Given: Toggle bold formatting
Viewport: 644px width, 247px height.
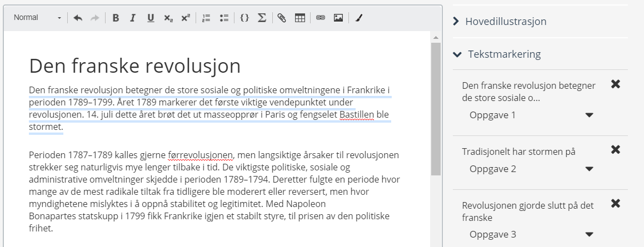Looking at the screenshot, I should click(x=116, y=18).
